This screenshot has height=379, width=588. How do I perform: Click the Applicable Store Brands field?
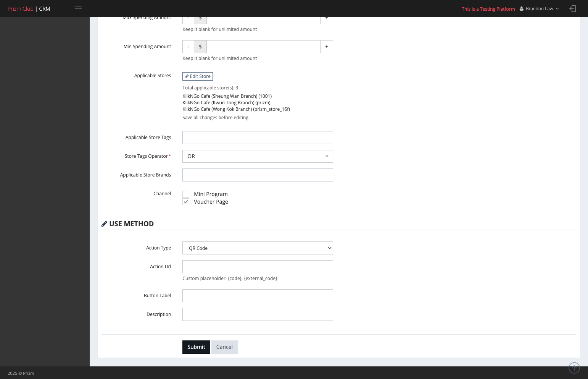click(258, 175)
